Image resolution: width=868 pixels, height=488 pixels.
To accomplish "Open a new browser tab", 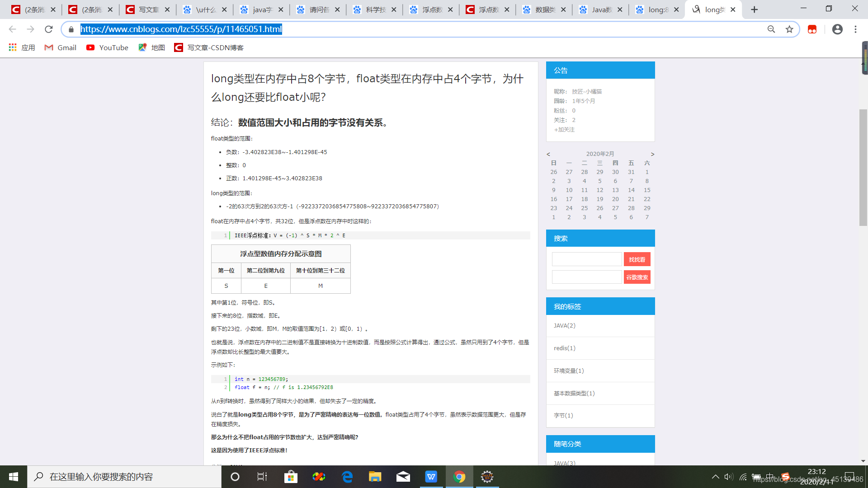I will 754,9.
